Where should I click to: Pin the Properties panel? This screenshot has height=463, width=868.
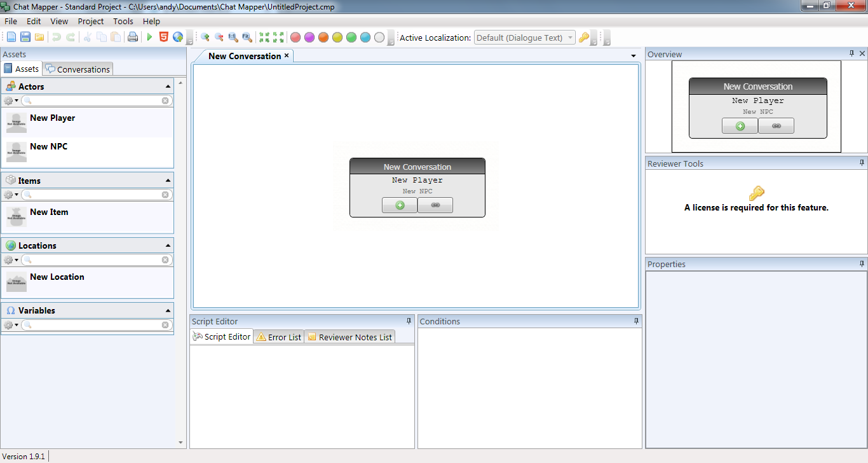click(862, 264)
